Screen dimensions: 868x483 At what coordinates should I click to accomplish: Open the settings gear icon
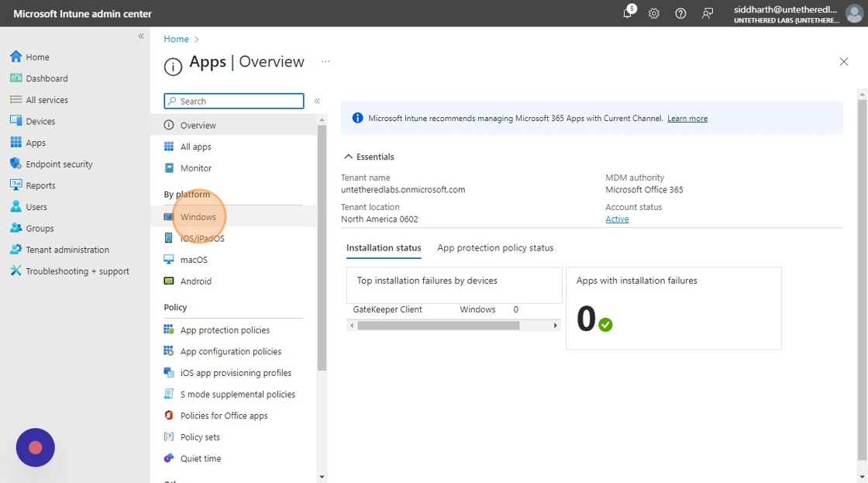[x=654, y=14]
